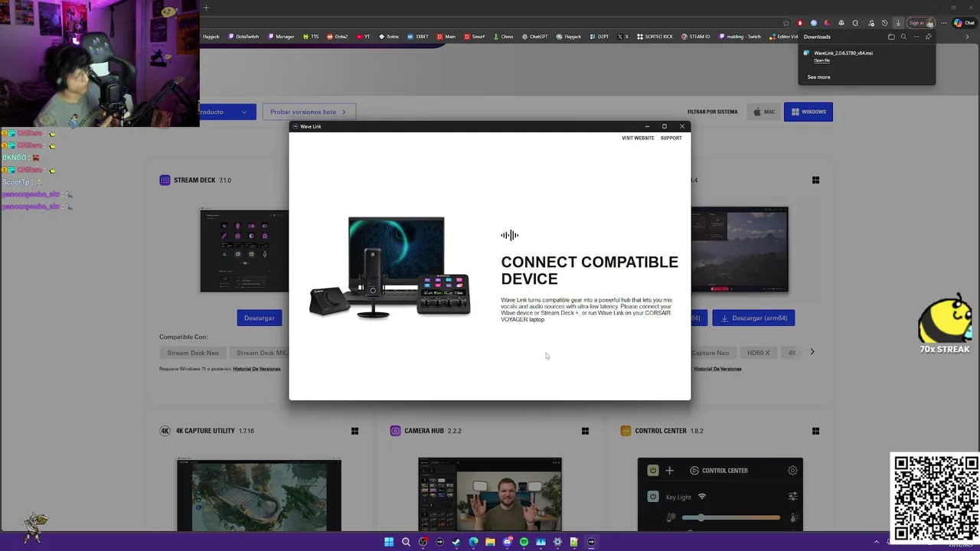Open the Main bookmark
980x551 pixels.
[446, 37]
